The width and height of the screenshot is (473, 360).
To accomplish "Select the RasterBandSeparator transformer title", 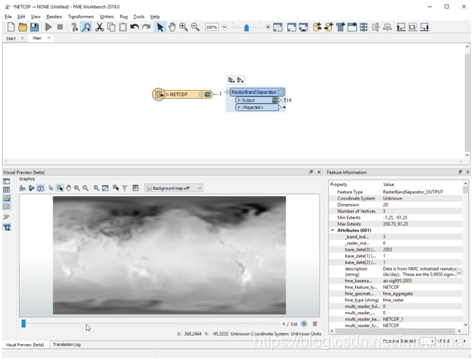I will (x=254, y=92).
